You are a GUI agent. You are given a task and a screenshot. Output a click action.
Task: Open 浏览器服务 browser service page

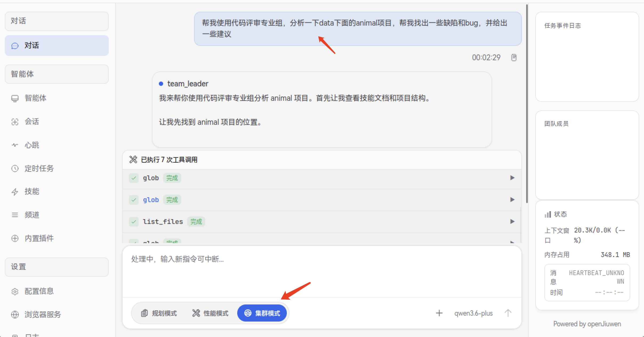click(x=57, y=315)
